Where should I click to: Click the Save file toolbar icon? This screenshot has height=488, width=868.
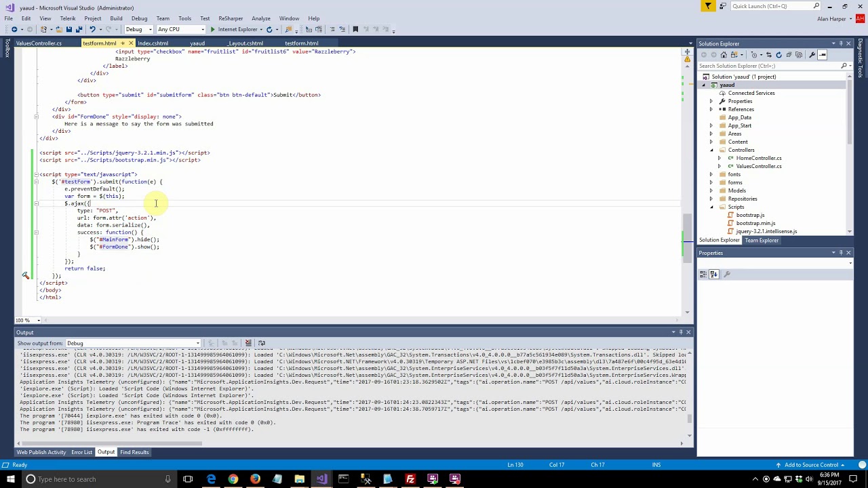69,29
